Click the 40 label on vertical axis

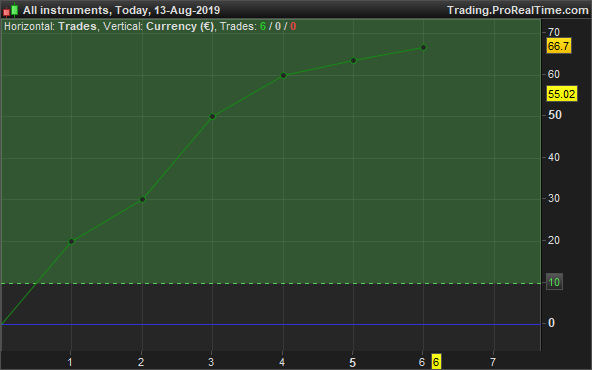(553, 157)
